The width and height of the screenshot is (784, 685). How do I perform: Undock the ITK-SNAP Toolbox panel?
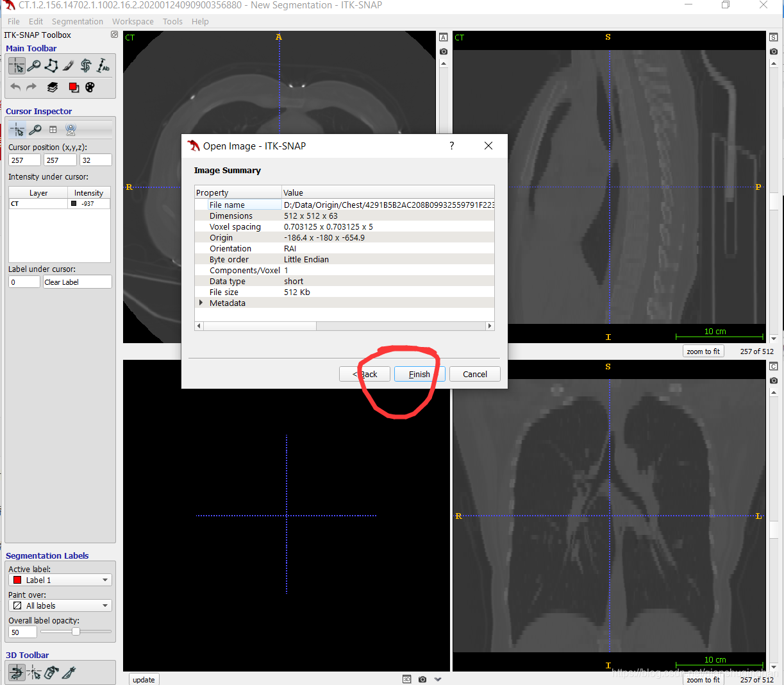(x=114, y=35)
